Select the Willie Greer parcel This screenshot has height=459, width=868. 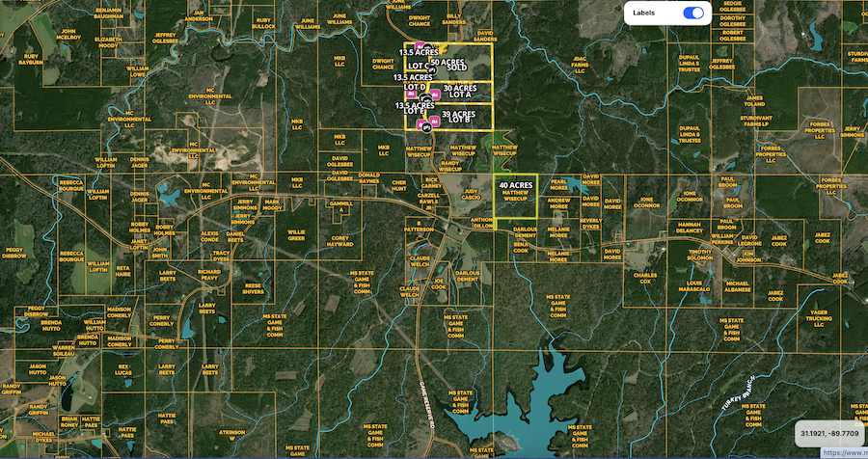pos(296,235)
